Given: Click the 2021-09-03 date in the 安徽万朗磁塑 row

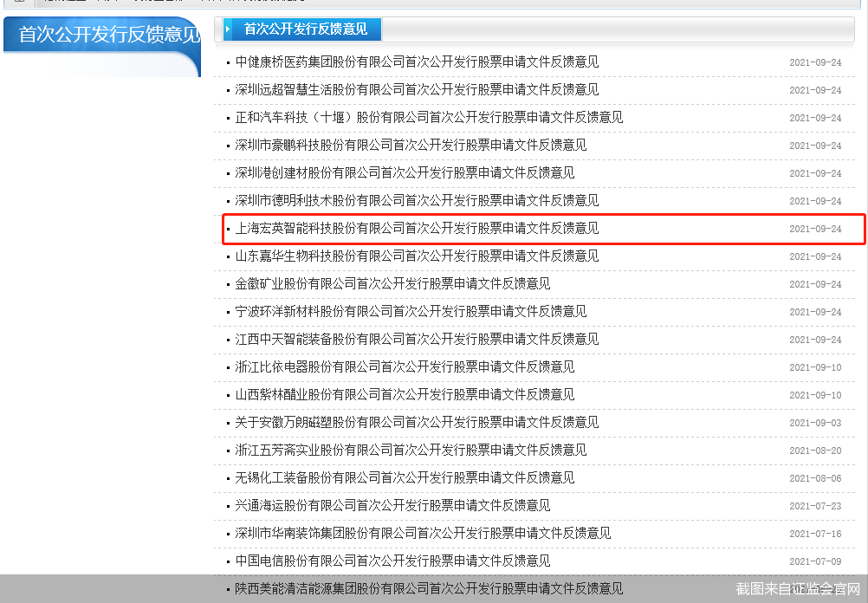Looking at the screenshot, I should click(x=815, y=423).
